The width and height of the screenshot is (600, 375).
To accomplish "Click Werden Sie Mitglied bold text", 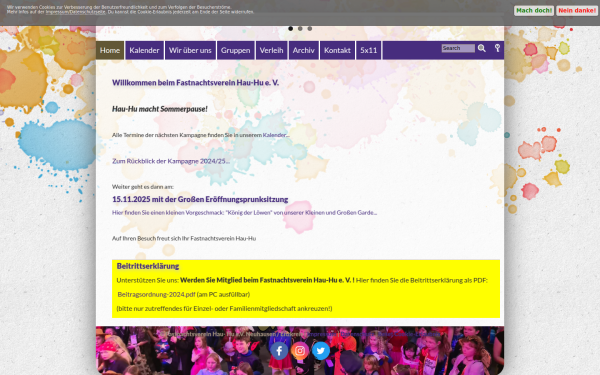I will [x=267, y=280].
